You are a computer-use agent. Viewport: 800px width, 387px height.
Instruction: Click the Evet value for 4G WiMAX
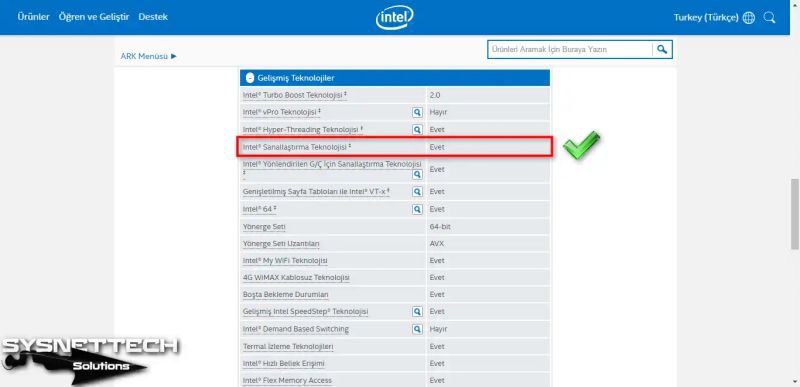437,277
